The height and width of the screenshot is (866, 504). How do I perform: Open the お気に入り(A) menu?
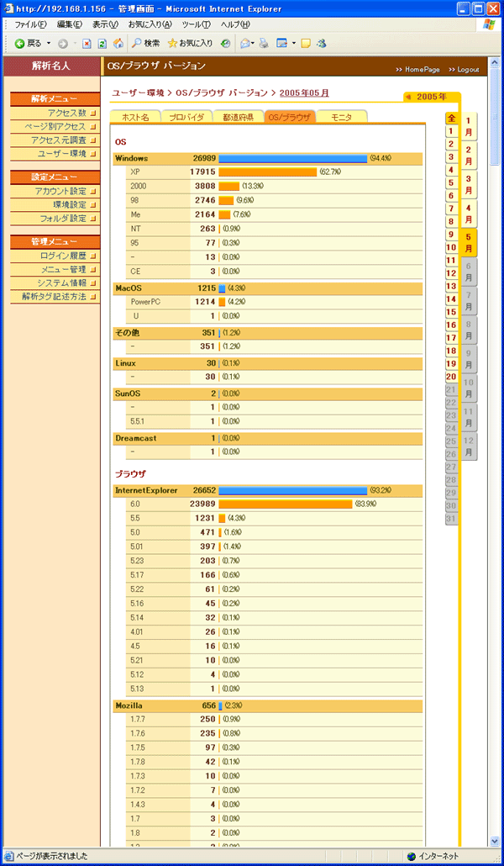pyautogui.click(x=150, y=25)
